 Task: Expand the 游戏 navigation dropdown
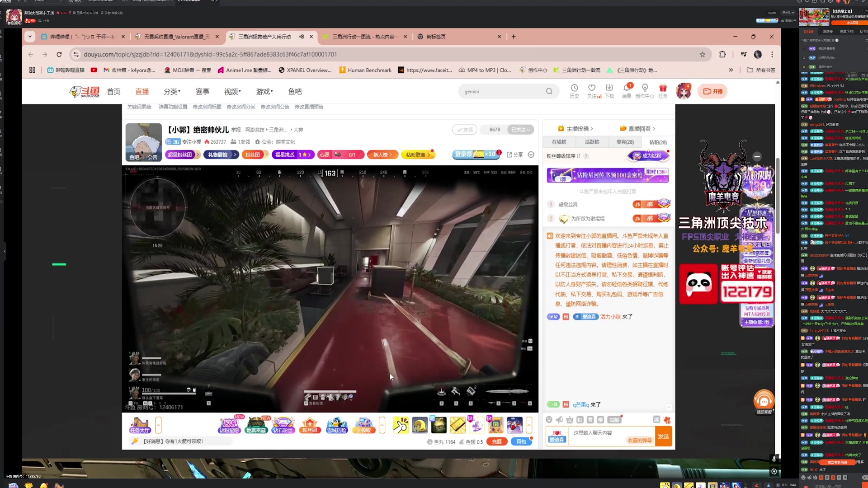(264, 91)
